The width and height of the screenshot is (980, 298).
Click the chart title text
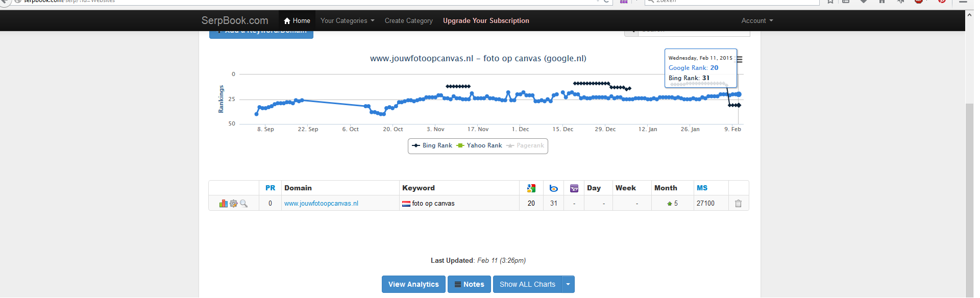point(478,59)
